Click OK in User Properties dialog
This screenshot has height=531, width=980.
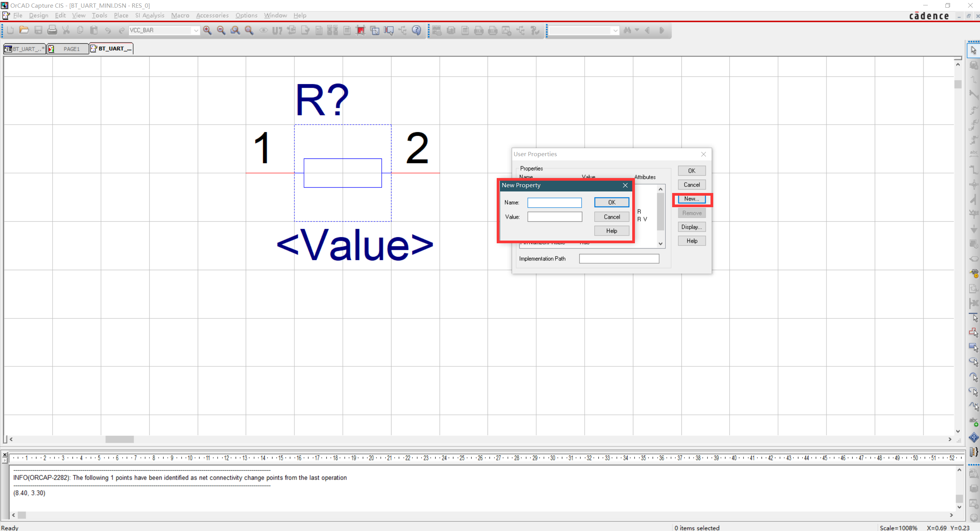691,171
